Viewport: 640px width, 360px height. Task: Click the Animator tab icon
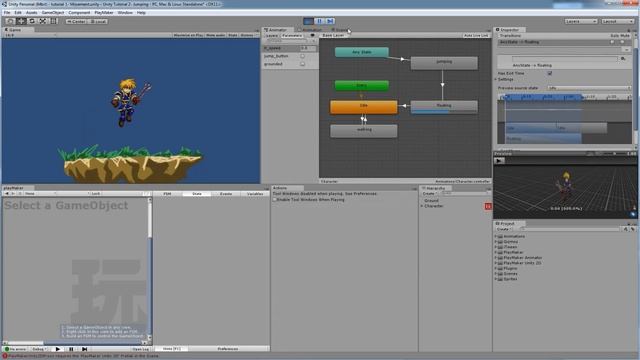click(266, 30)
